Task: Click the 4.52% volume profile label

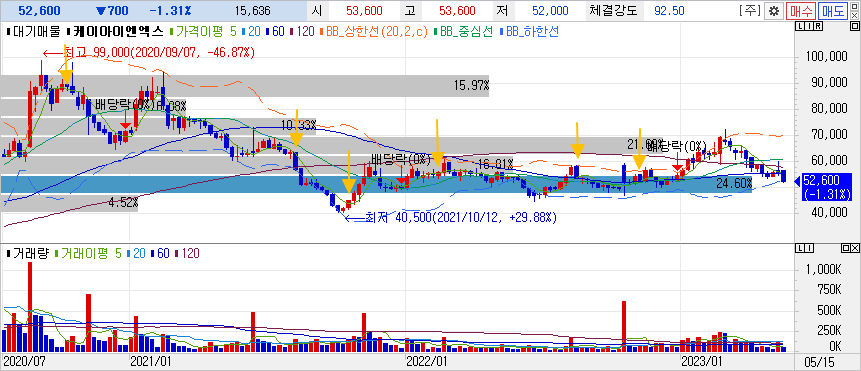Action: [123, 203]
